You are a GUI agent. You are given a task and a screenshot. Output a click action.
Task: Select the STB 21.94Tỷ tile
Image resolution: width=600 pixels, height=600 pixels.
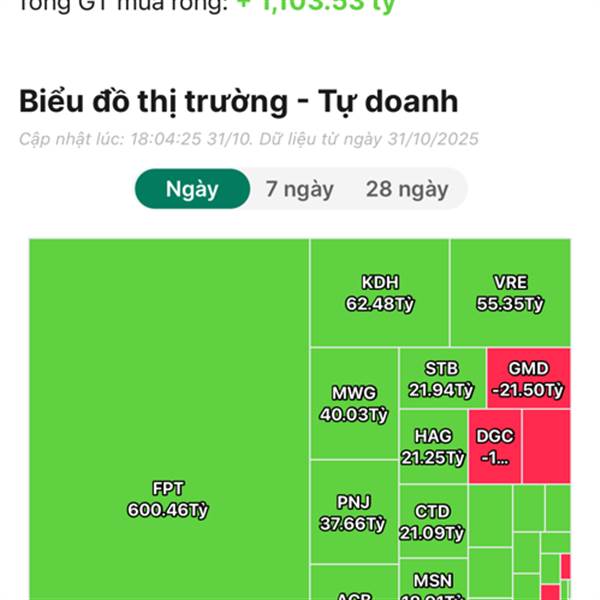[x=442, y=378]
